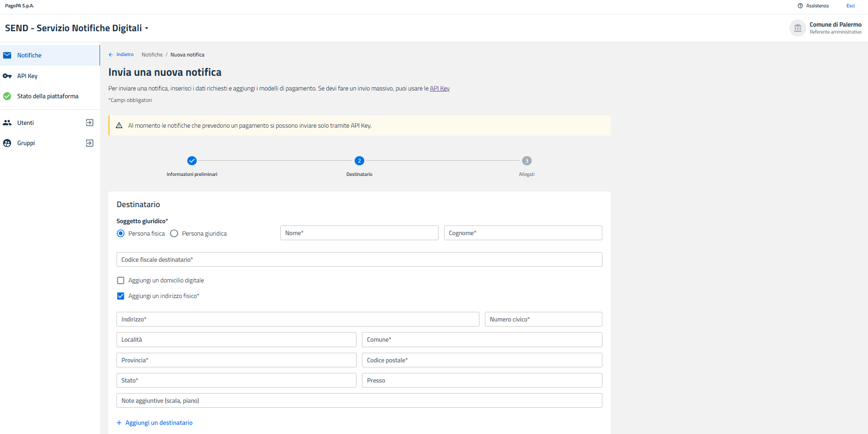The height and width of the screenshot is (434, 868).
Task: Expand the SEND product switcher dropdown arrow
Action: pos(147,28)
